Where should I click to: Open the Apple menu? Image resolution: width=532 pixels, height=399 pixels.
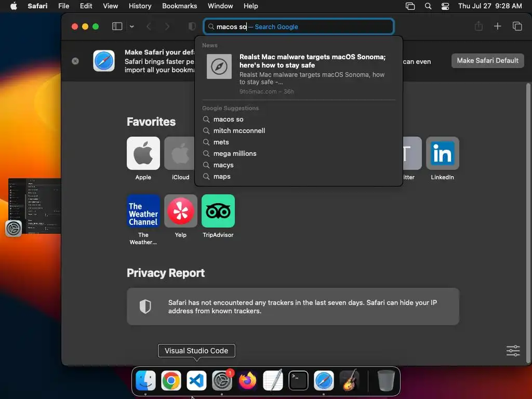pos(14,6)
